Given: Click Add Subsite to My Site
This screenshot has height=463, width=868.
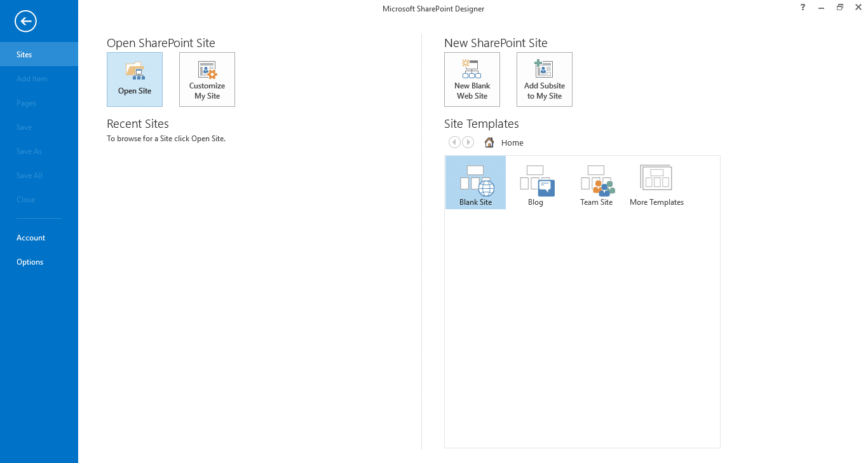Looking at the screenshot, I should [x=545, y=79].
